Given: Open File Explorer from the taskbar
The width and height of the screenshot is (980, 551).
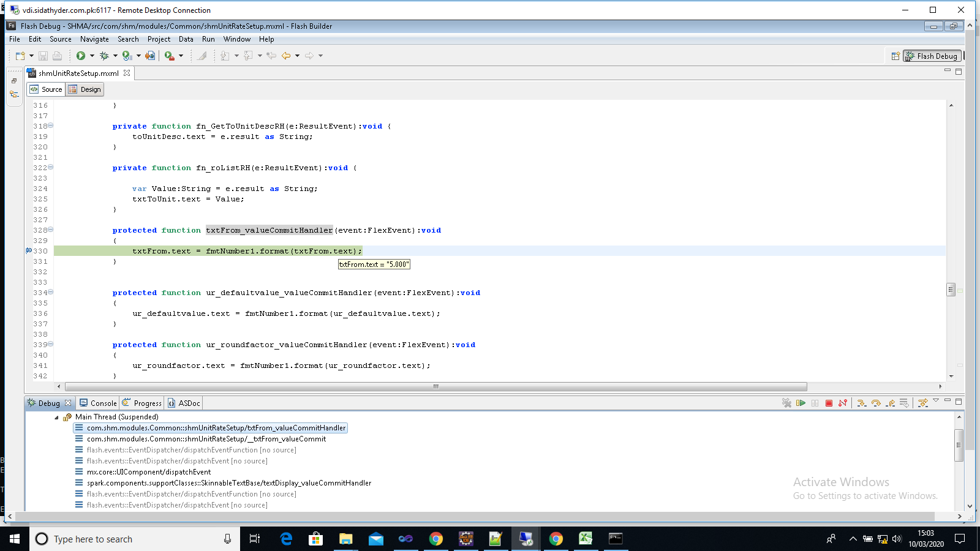Looking at the screenshot, I should pyautogui.click(x=346, y=539).
